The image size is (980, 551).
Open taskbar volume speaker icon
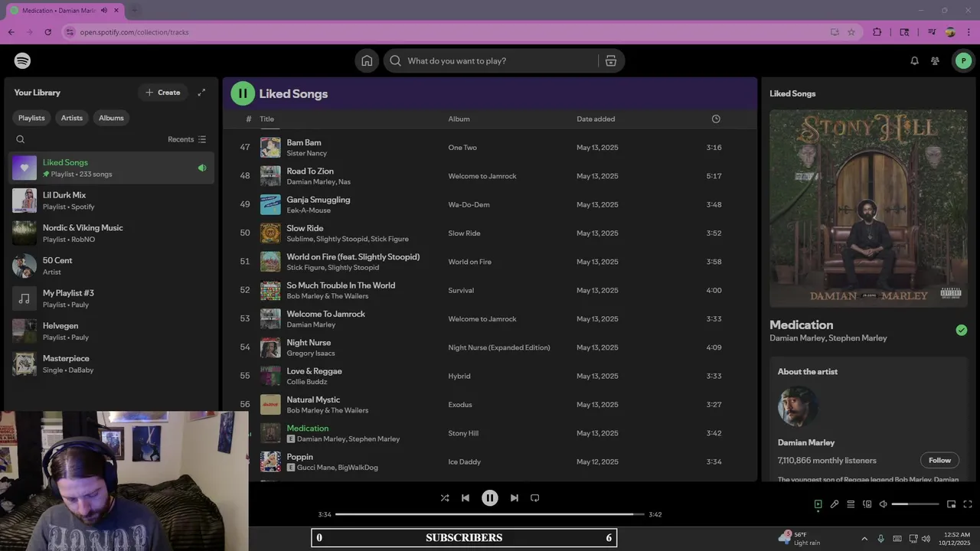pyautogui.click(x=926, y=539)
